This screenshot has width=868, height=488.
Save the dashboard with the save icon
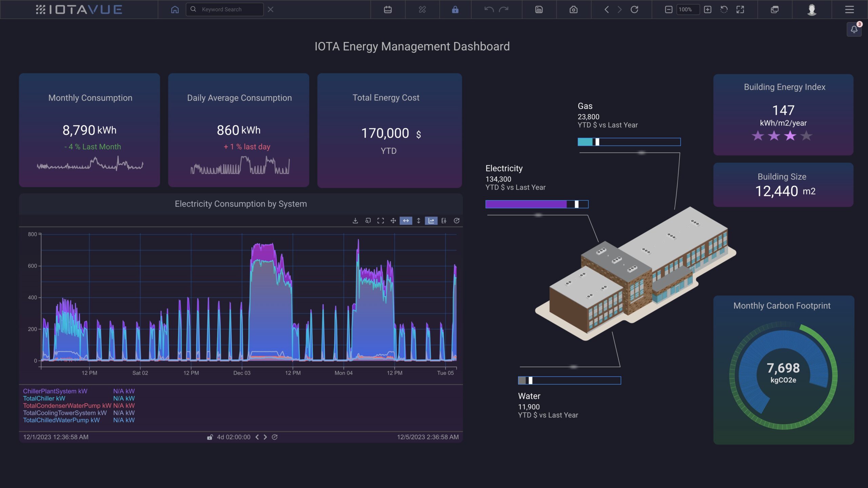(539, 9)
